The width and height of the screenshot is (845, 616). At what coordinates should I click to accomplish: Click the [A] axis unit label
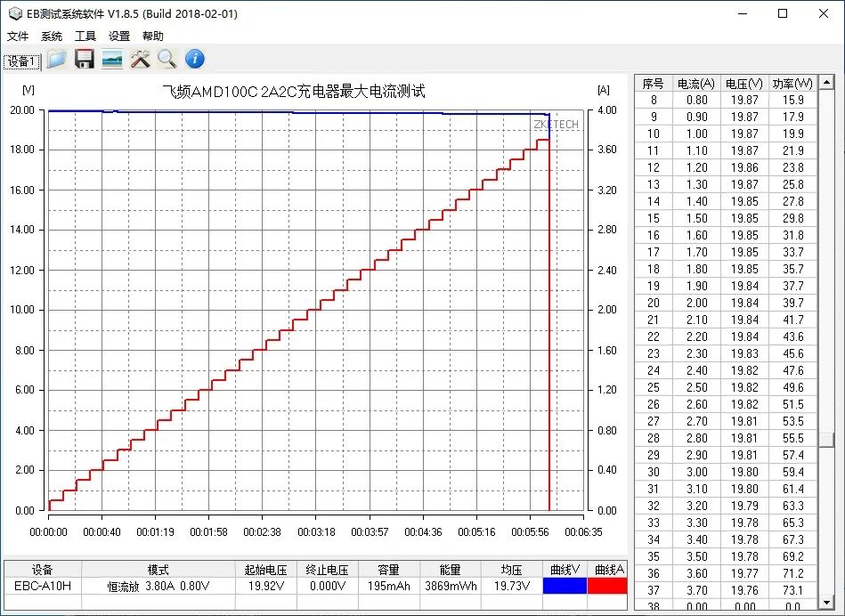604,90
